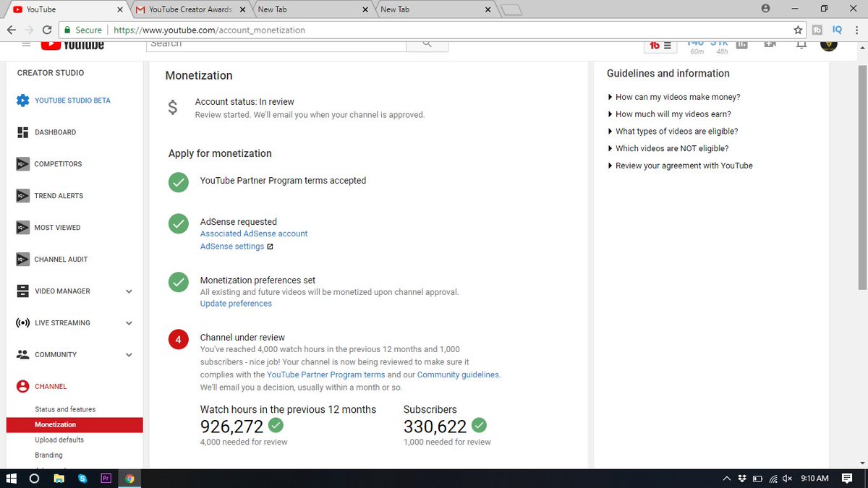Click the battery tray icon
This screenshot has height=488, width=868.
coord(757,479)
